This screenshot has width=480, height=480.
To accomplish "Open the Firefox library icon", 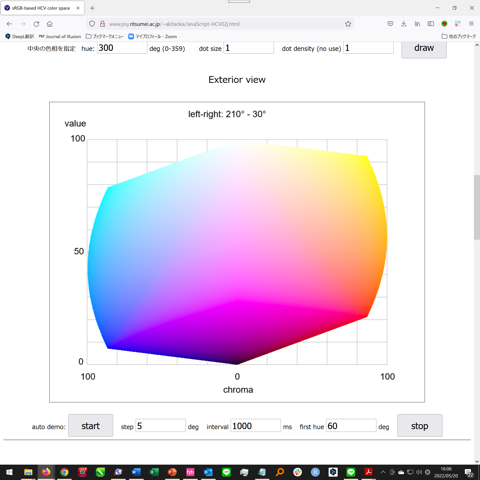I will [x=417, y=24].
